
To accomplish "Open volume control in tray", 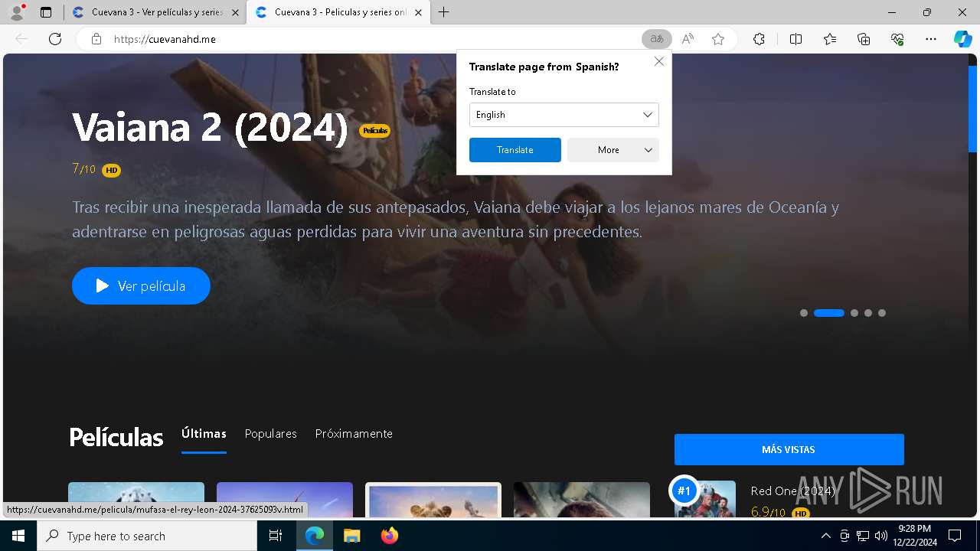I will (880, 536).
